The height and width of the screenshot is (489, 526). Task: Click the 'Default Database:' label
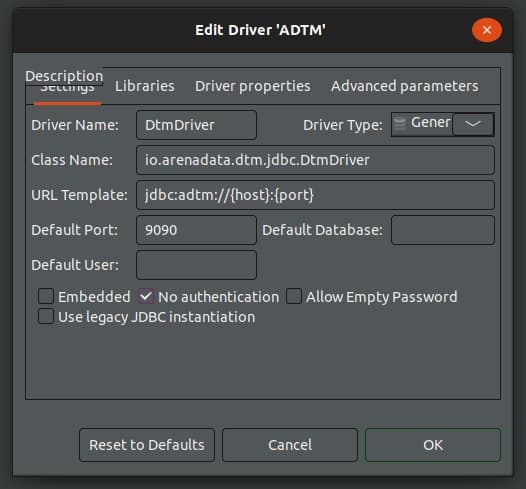[322, 230]
